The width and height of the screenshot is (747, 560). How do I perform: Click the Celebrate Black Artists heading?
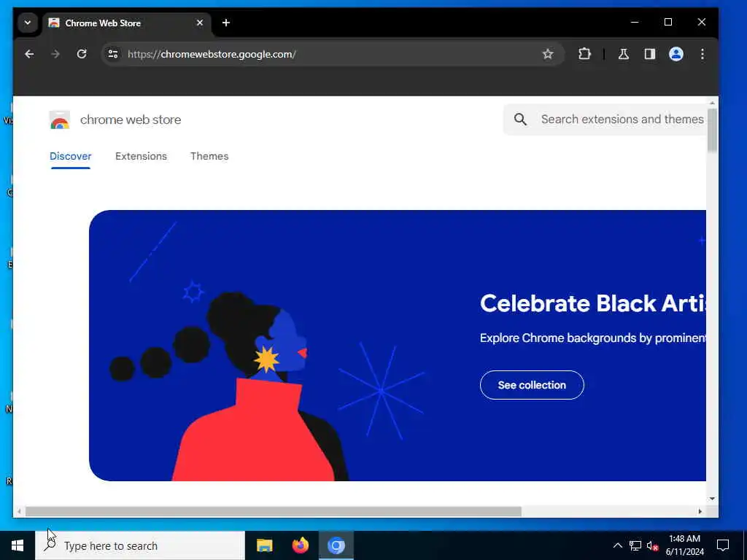(592, 303)
